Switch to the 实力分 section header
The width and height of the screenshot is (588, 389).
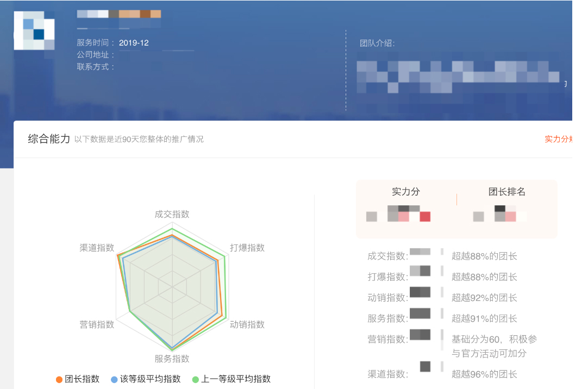(x=405, y=192)
